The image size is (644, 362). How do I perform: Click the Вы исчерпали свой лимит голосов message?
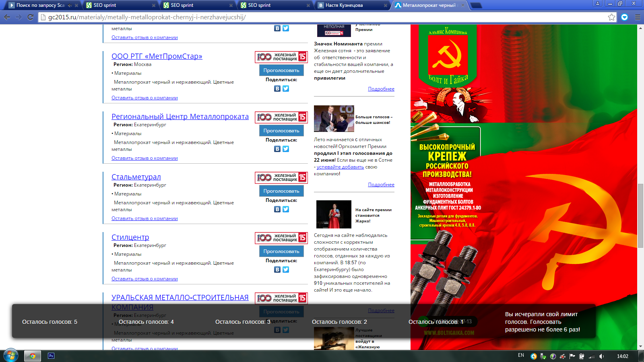pos(543,322)
